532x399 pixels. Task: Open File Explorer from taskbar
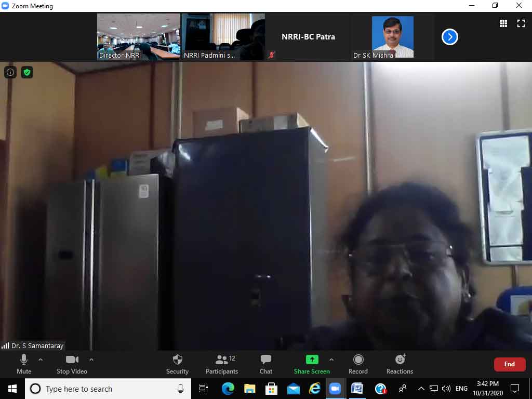pos(249,389)
